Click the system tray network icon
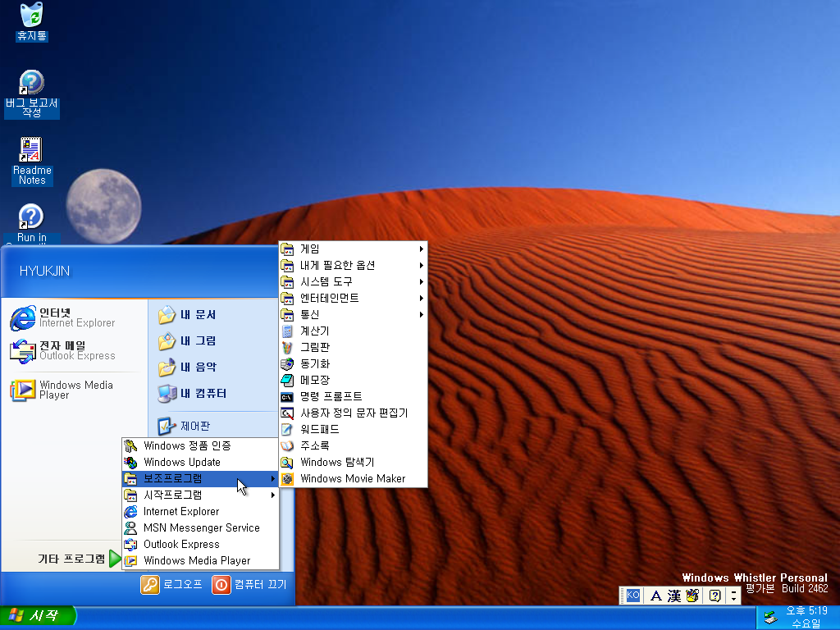The height and width of the screenshot is (630, 840). 770,617
